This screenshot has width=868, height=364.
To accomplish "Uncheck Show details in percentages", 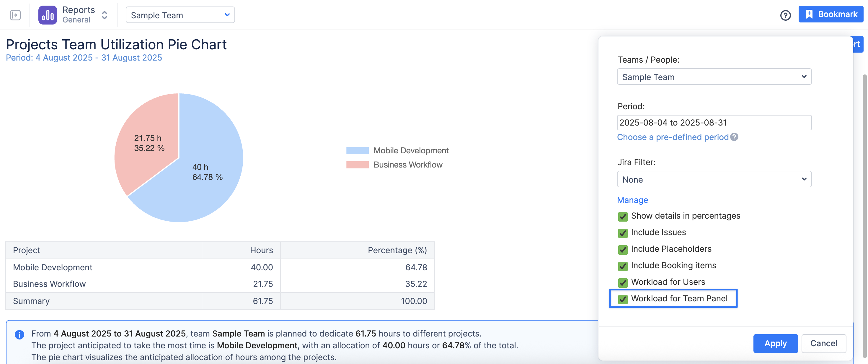I will pyautogui.click(x=623, y=216).
